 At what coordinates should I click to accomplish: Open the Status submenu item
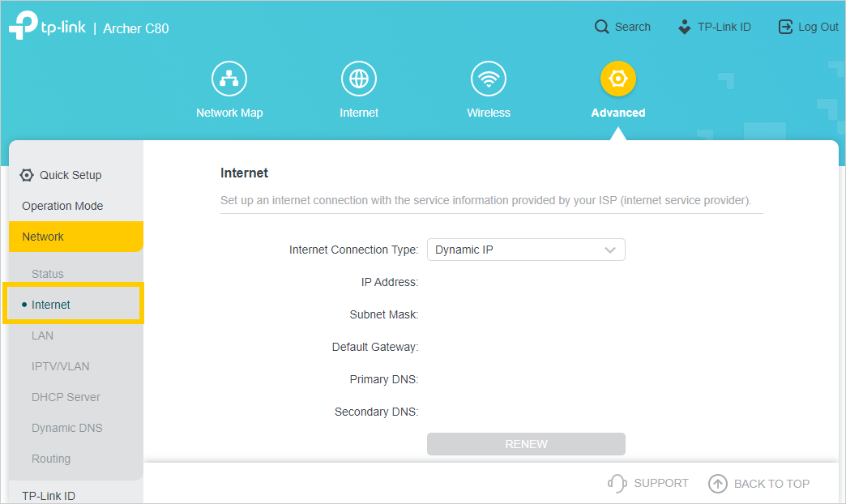coord(48,274)
